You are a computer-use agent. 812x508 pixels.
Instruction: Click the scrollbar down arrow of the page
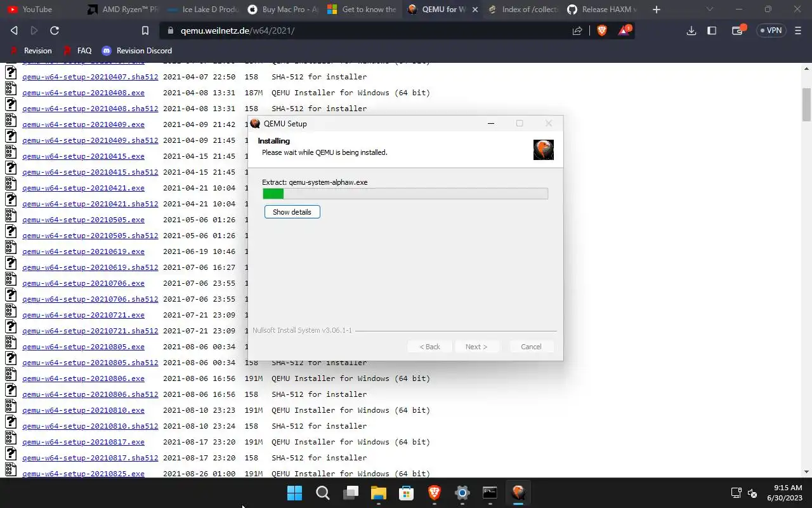(x=807, y=472)
